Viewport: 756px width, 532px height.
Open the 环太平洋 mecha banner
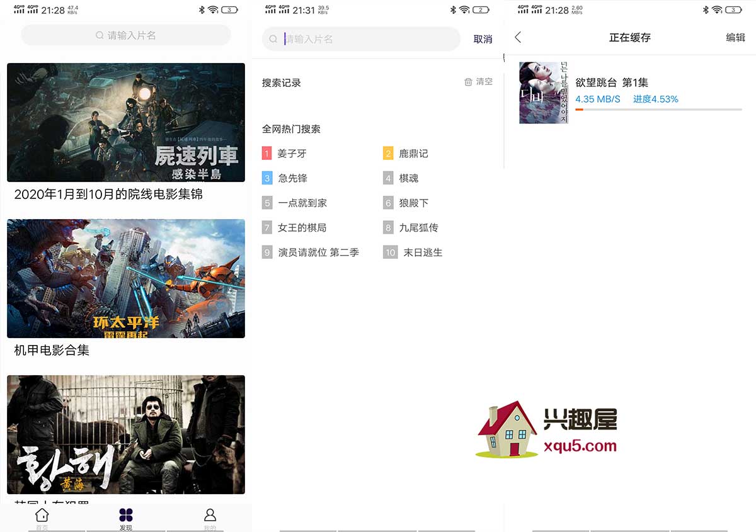[x=126, y=278]
